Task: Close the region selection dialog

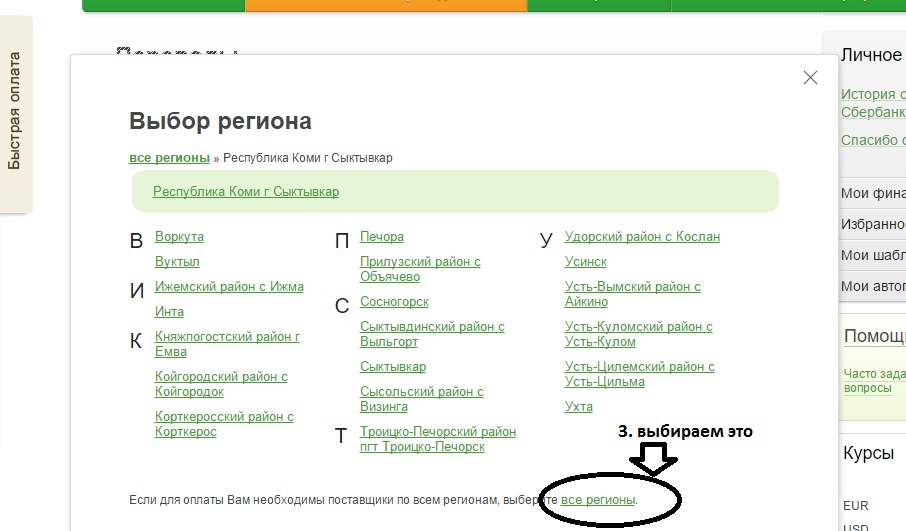Action: click(x=810, y=77)
